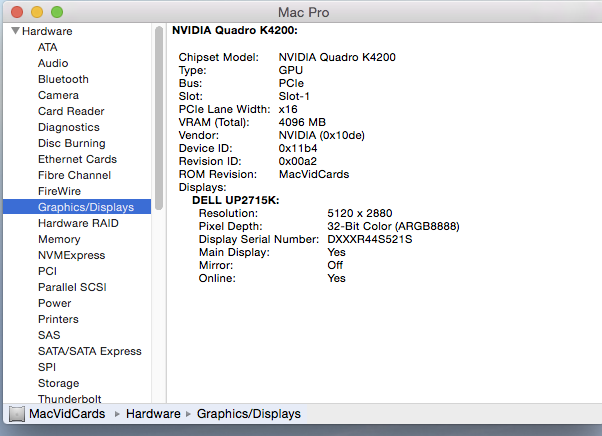The height and width of the screenshot is (436, 602).
Task: Click the Vendor value NVIDIA (0x10de)
Action: tap(322, 135)
